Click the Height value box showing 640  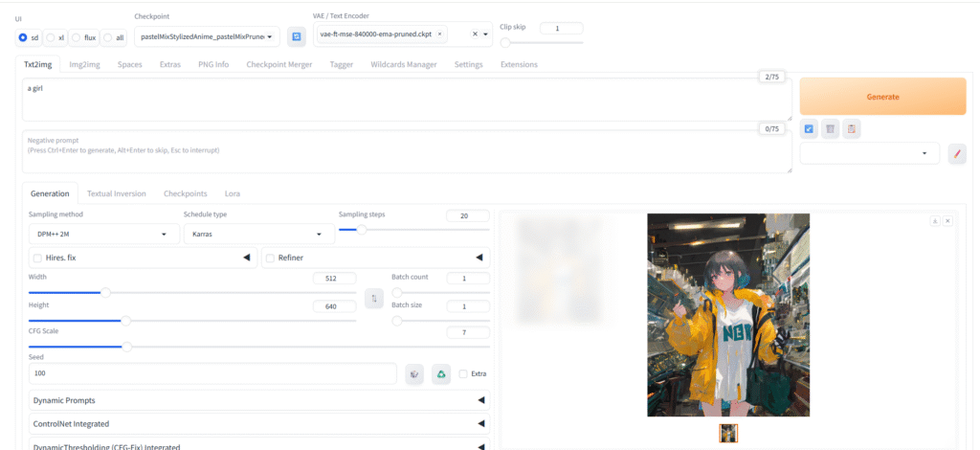tap(334, 307)
